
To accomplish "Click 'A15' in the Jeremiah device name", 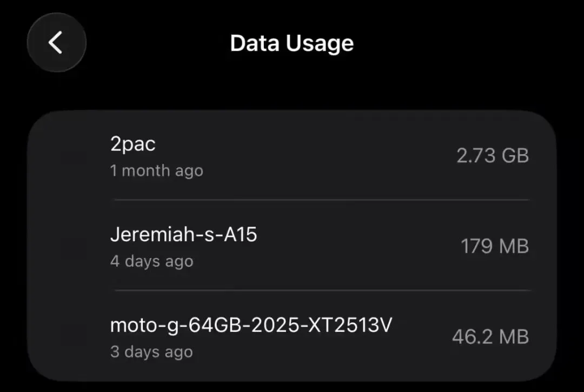I will pyautogui.click(x=242, y=235).
